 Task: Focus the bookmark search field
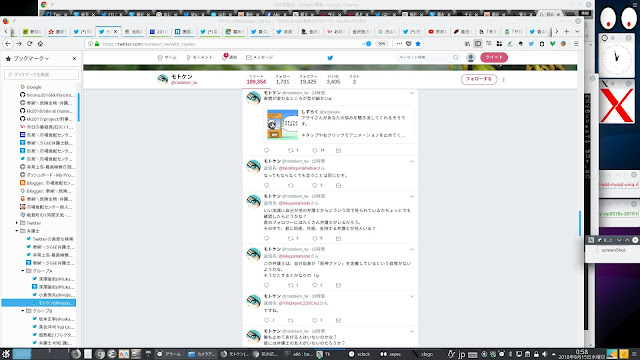coord(41,75)
